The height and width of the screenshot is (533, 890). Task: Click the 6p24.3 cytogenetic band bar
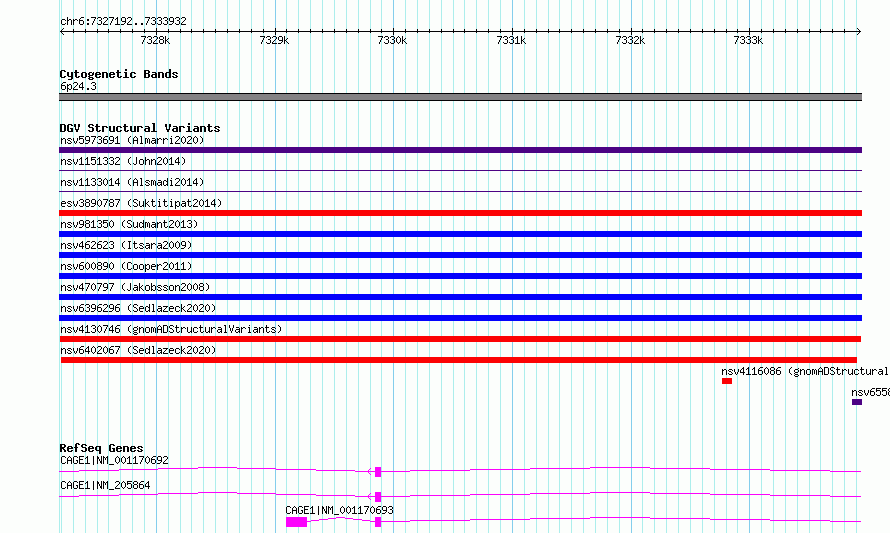(x=460, y=97)
